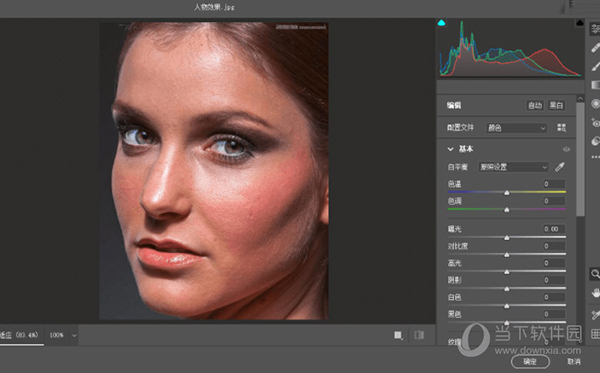Screen dimensions: 600x373
Task: Click the 黑色 value input field
Action: click(x=554, y=314)
